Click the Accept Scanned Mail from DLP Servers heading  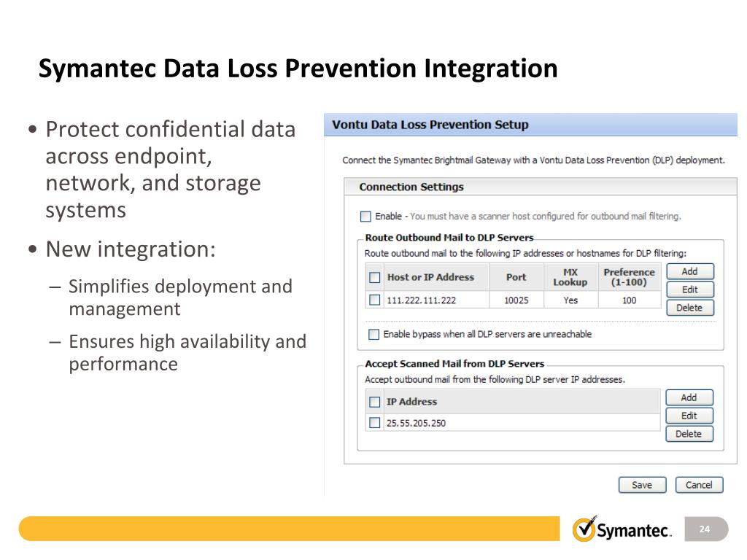tap(454, 364)
